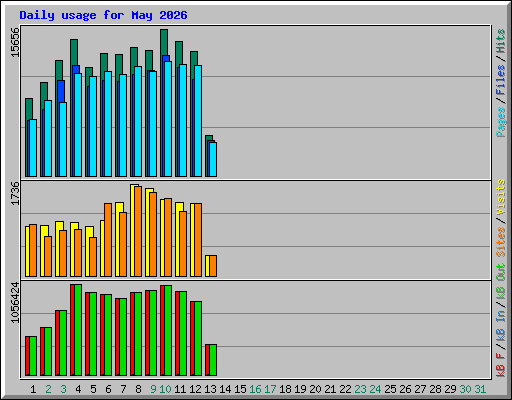
Task: Click the 'kB F' legend label
Action: click(501, 365)
